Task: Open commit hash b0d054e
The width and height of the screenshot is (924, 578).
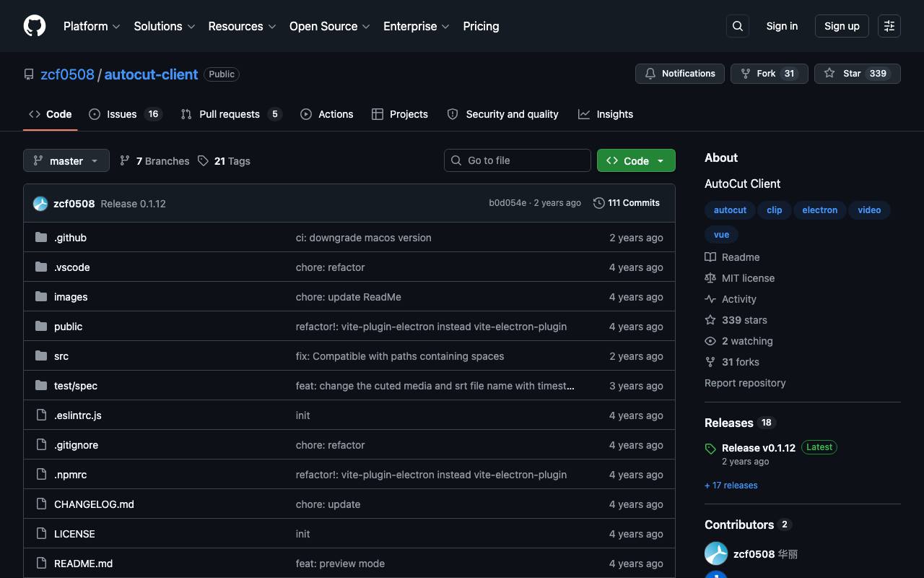Action: click(x=507, y=203)
